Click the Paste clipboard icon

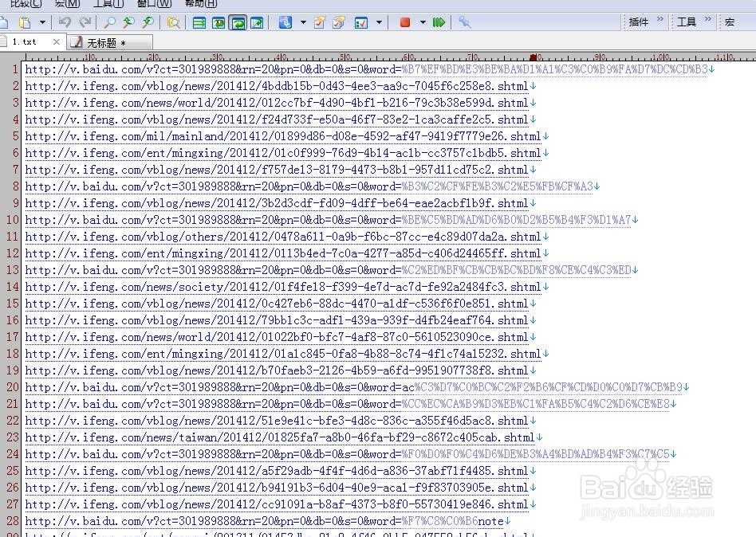[x=25, y=22]
